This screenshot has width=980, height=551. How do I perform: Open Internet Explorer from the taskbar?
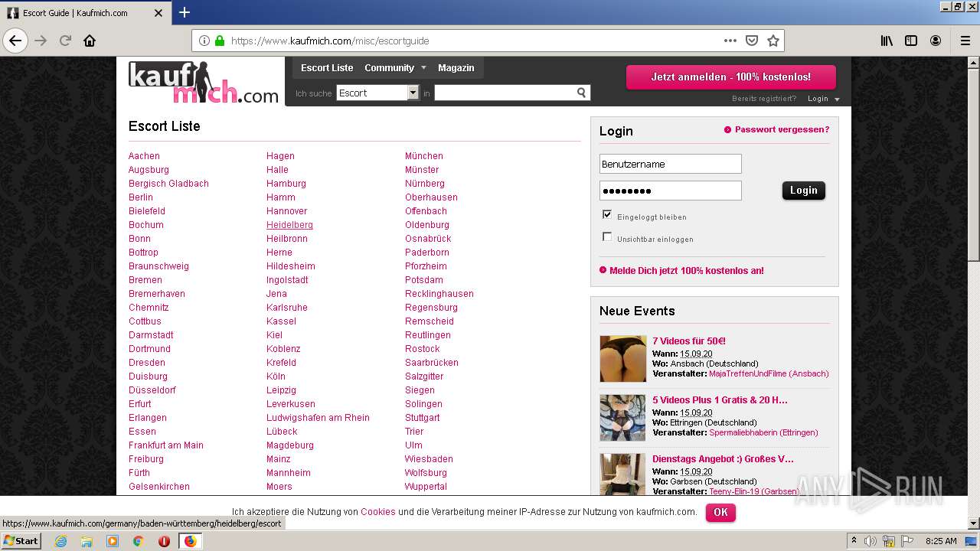(60, 541)
